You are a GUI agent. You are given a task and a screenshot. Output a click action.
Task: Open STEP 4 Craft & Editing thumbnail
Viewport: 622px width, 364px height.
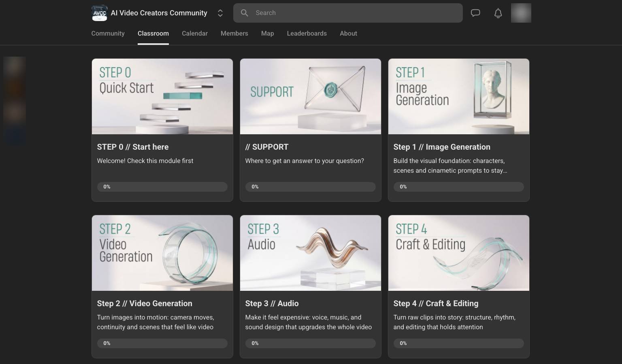(x=459, y=253)
